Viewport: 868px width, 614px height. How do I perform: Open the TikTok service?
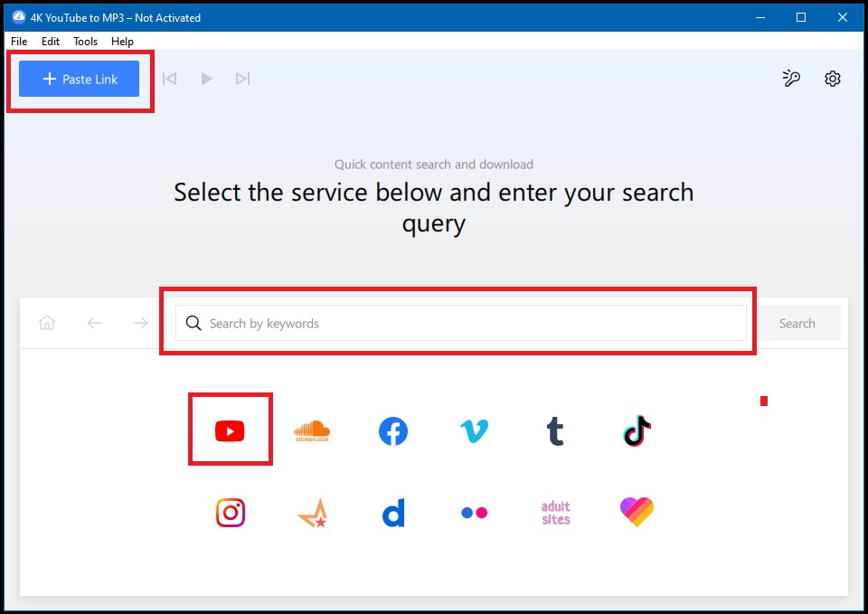coord(637,431)
